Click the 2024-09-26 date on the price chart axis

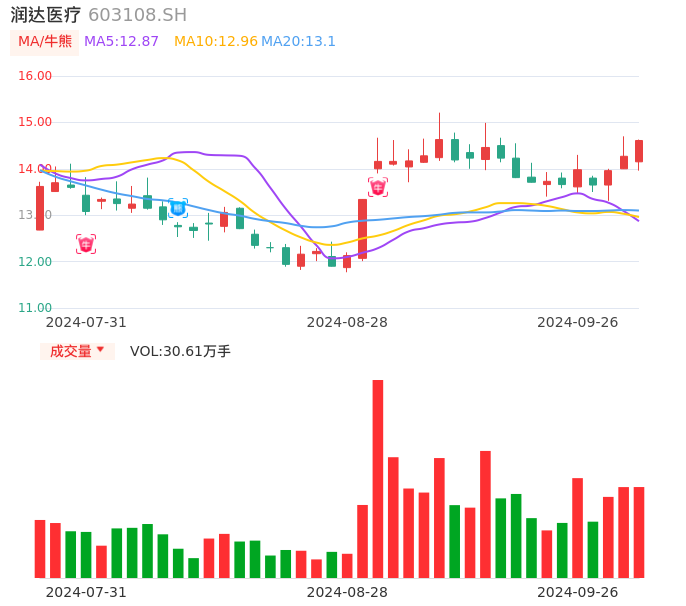(x=578, y=322)
